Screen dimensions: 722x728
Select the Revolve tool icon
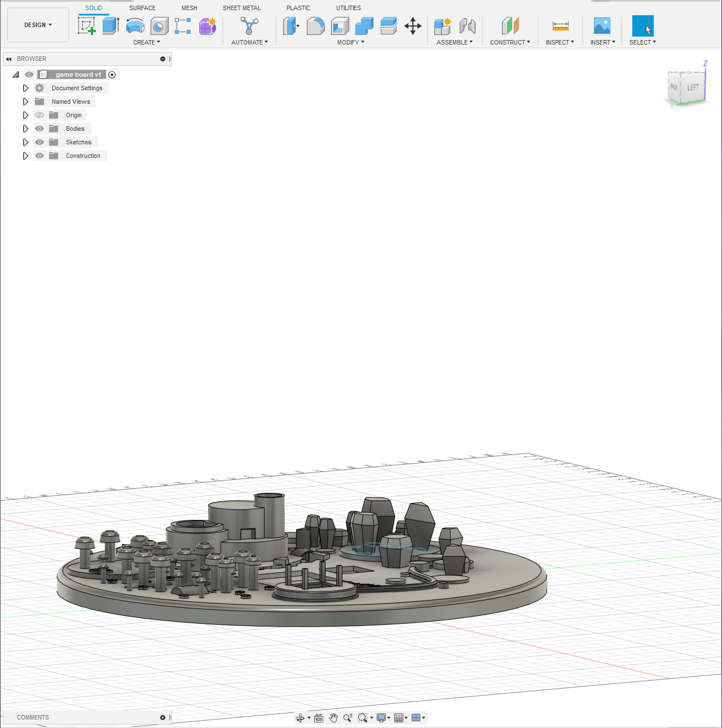tap(135, 25)
